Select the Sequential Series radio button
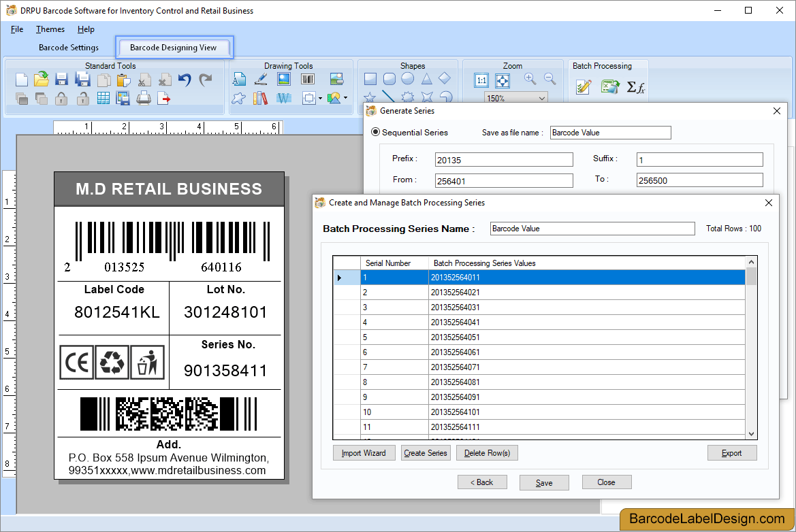 click(375, 132)
